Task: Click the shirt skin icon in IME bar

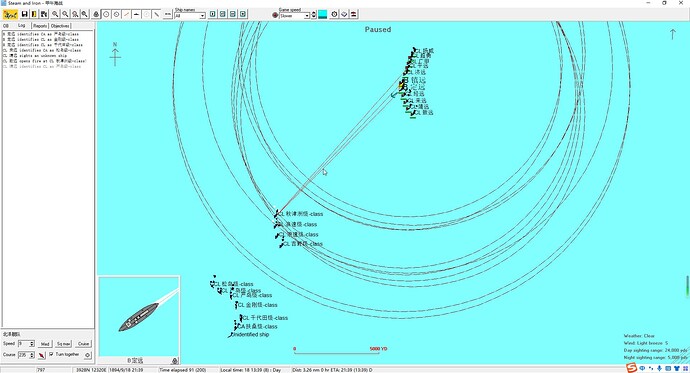Action: (x=677, y=368)
